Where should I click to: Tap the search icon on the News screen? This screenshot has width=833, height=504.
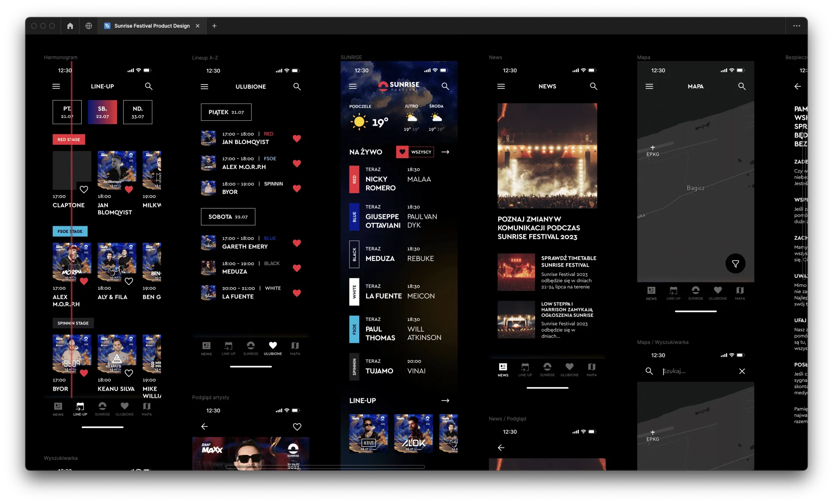[x=594, y=86]
